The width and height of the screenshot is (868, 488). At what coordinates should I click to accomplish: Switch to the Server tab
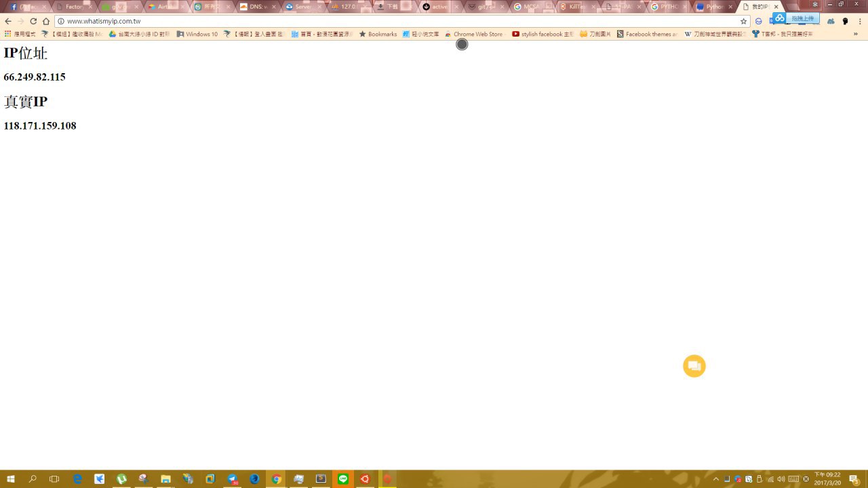304,7
